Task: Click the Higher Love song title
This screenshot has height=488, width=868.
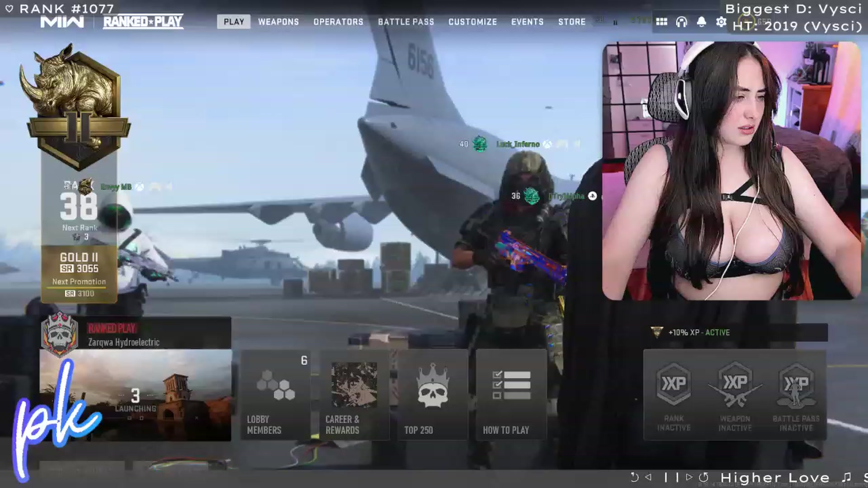Action: click(775, 478)
